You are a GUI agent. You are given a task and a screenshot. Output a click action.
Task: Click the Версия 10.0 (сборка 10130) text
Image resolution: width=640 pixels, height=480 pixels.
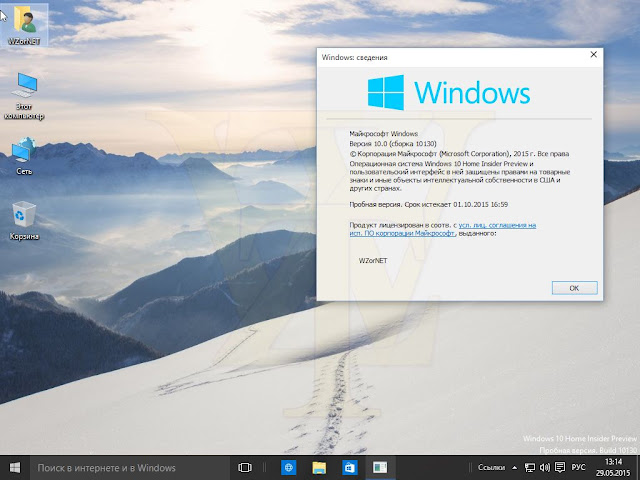393,144
